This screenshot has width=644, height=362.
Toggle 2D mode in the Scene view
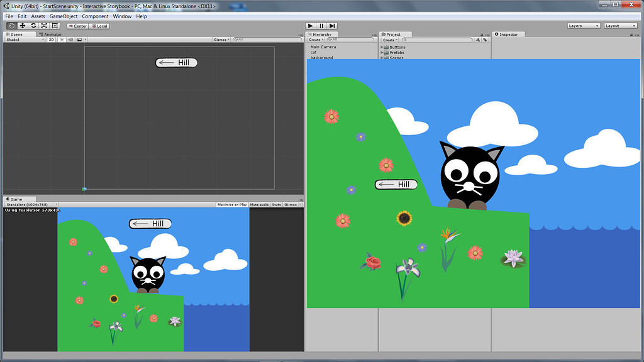(52, 39)
